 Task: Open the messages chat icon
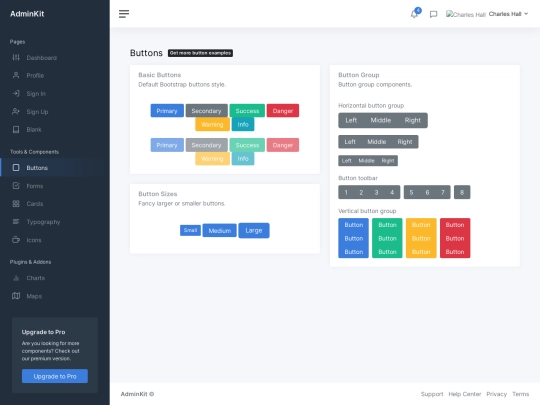click(x=433, y=14)
